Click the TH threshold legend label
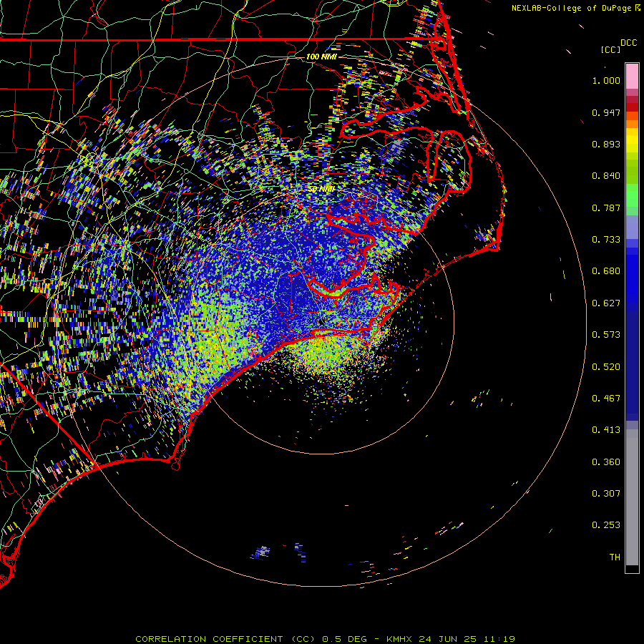Viewport: 644px width, 644px height. (615, 557)
